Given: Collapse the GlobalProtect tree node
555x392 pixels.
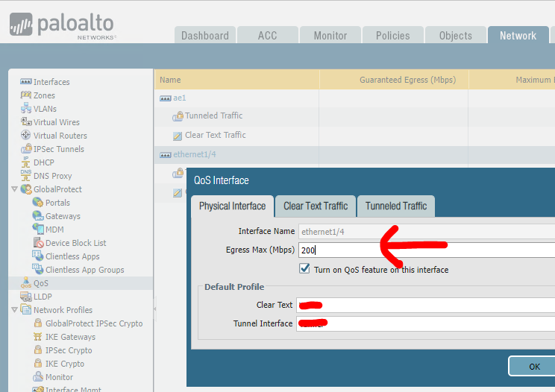Looking at the screenshot, I should [14, 189].
